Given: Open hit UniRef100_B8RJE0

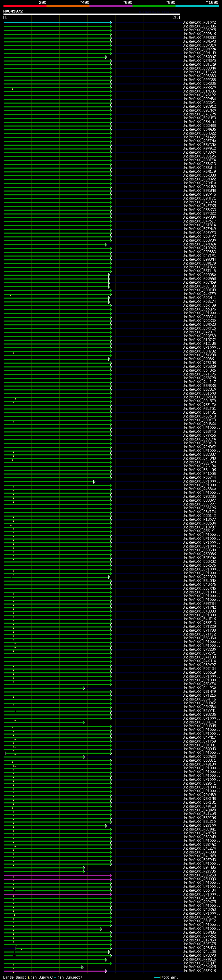Looking at the screenshot, I should [x=199, y=917].
